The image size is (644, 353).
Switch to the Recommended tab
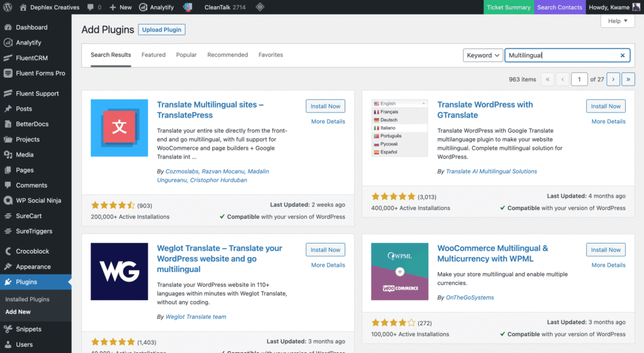[228, 55]
